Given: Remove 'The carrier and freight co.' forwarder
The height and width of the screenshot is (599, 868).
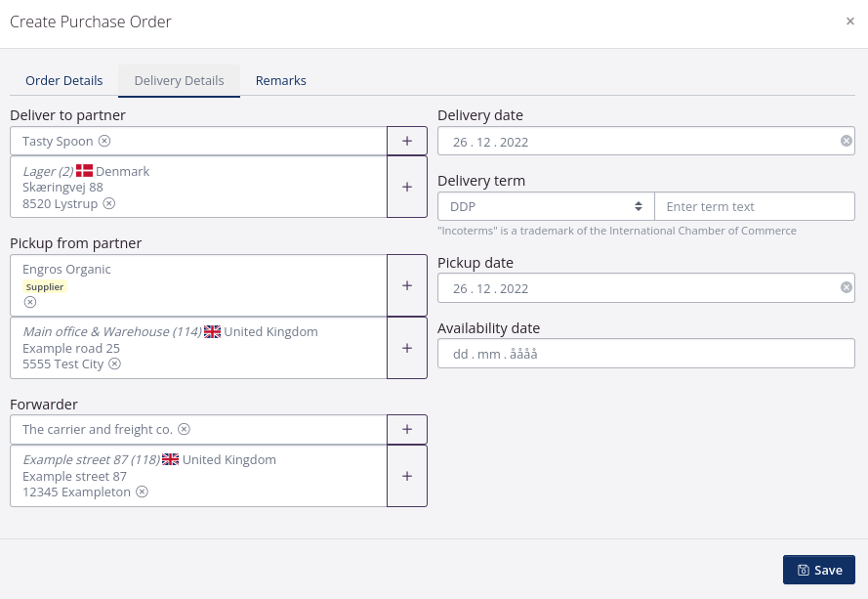Looking at the screenshot, I should (184, 429).
